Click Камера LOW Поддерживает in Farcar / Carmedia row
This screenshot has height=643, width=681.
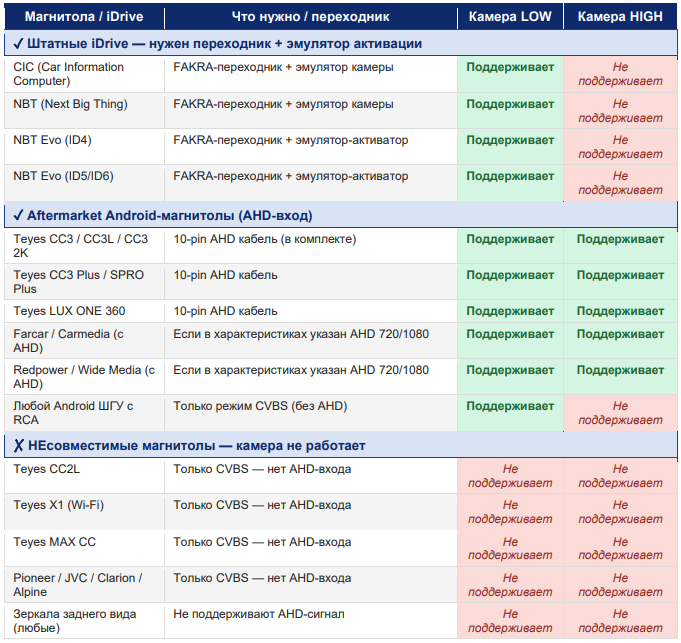[x=510, y=341]
